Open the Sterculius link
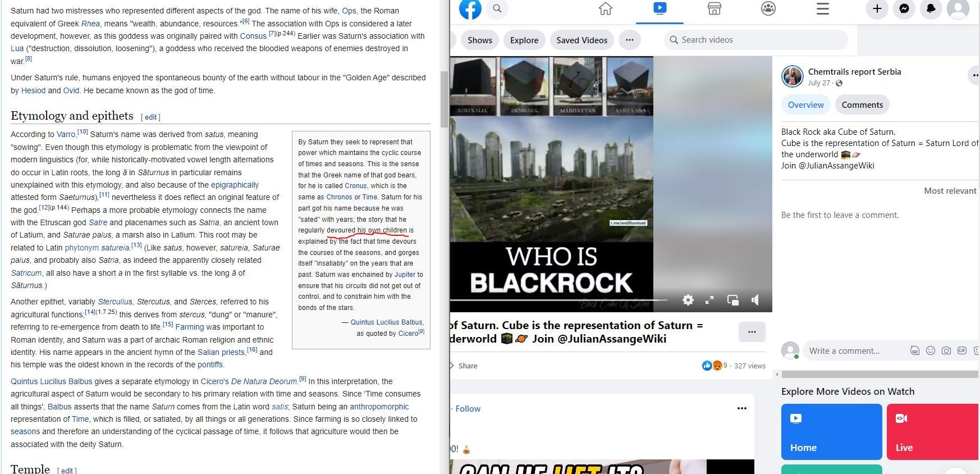This screenshot has width=980, height=474. (115, 302)
